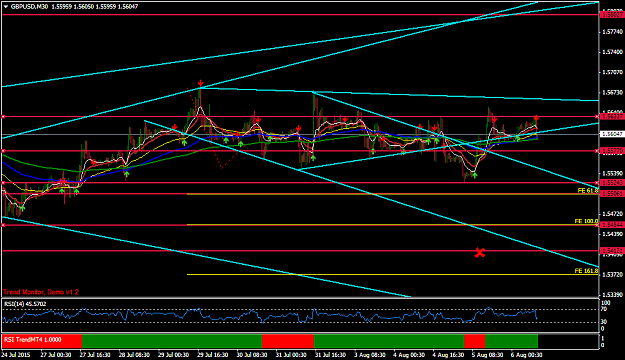
Task: Click the red price tag 1.55243
Action: [612, 183]
